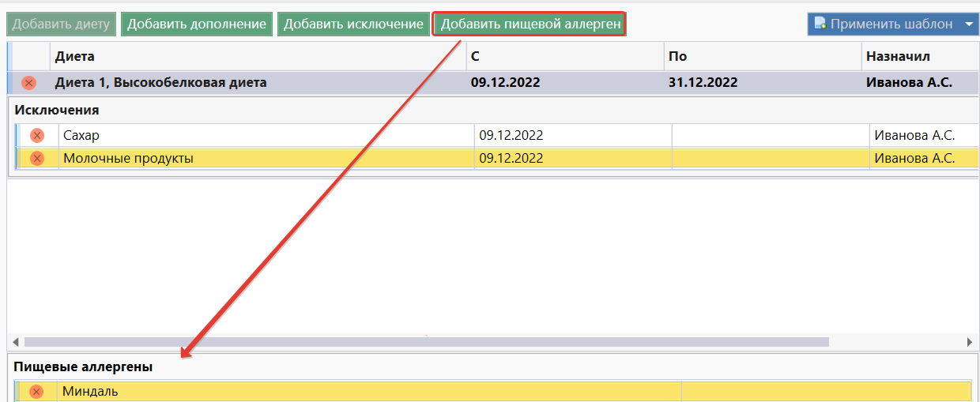Click the Добавить дополнение button
980x402 pixels.
(x=197, y=24)
